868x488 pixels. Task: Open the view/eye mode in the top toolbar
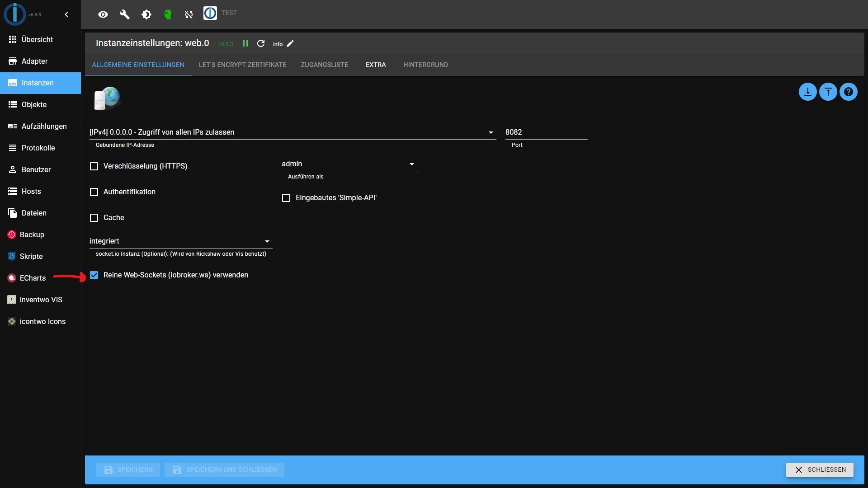[103, 14]
